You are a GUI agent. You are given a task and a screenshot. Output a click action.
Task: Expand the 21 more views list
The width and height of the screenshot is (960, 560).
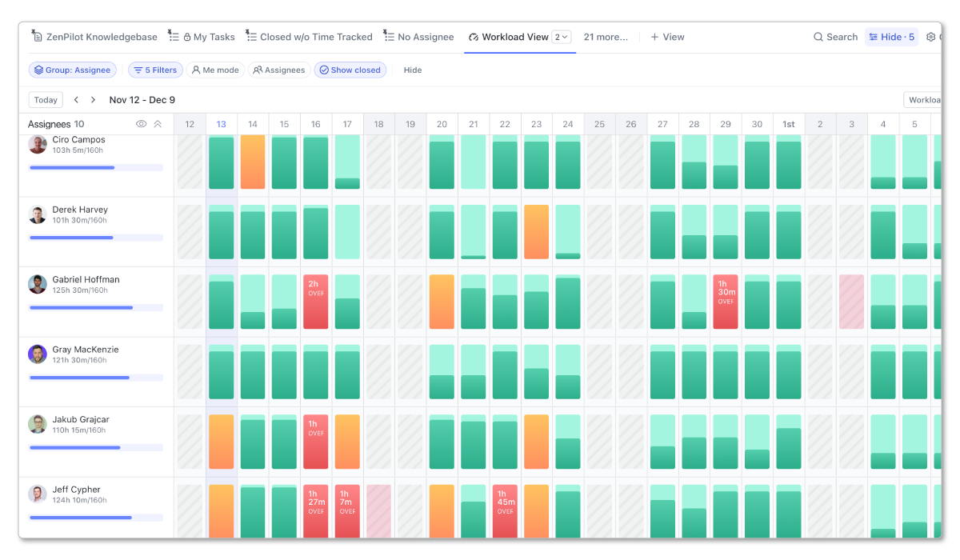[x=606, y=37]
